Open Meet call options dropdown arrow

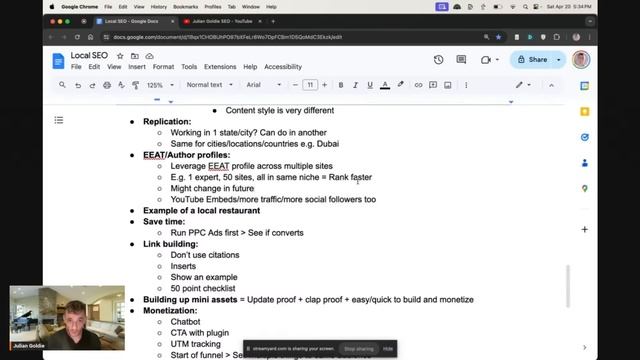click(497, 60)
